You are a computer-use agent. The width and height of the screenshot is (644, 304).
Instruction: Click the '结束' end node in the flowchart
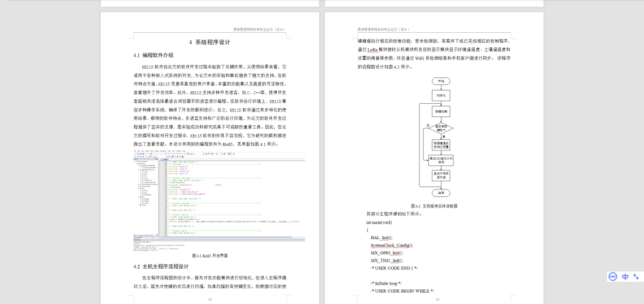(441, 193)
